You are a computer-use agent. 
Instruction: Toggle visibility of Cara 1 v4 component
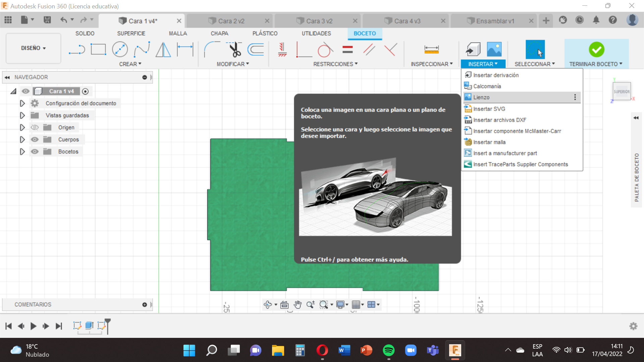[x=25, y=91]
